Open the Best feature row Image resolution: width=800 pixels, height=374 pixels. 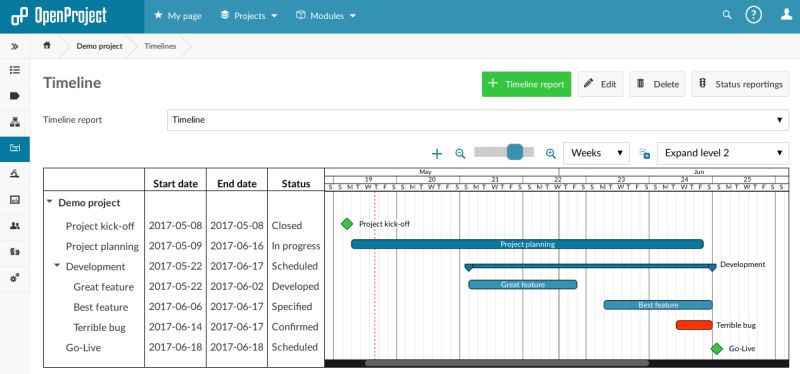point(101,307)
